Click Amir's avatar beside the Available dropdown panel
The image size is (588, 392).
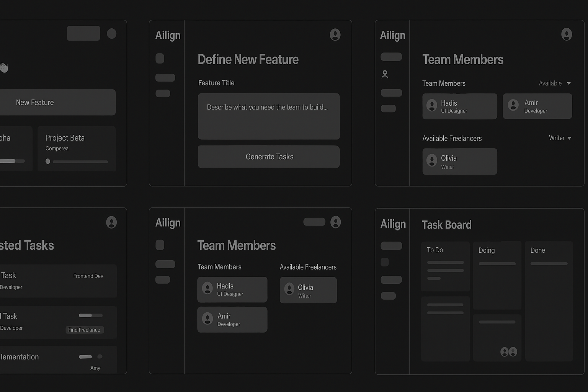tap(513, 105)
